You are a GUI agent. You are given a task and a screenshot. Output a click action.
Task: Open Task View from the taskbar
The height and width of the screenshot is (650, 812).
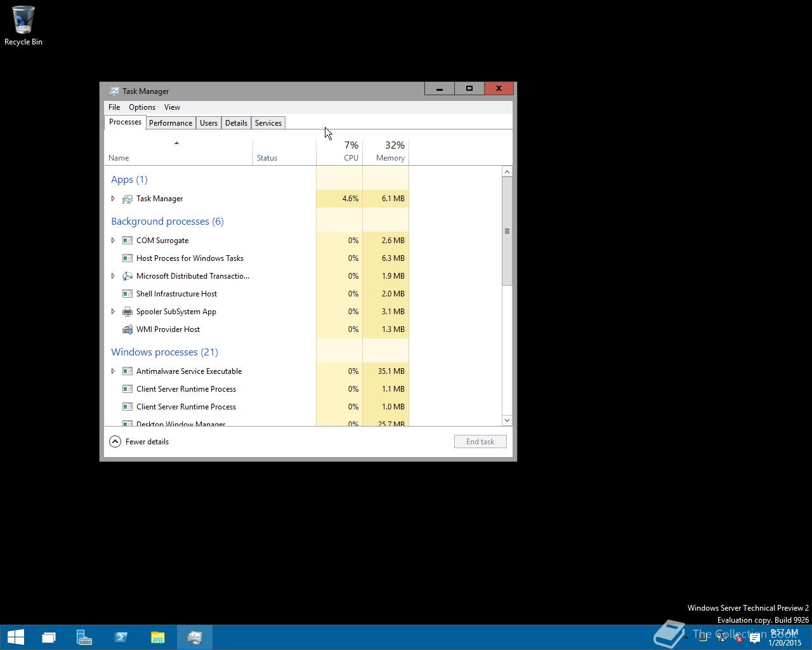pyautogui.click(x=49, y=637)
